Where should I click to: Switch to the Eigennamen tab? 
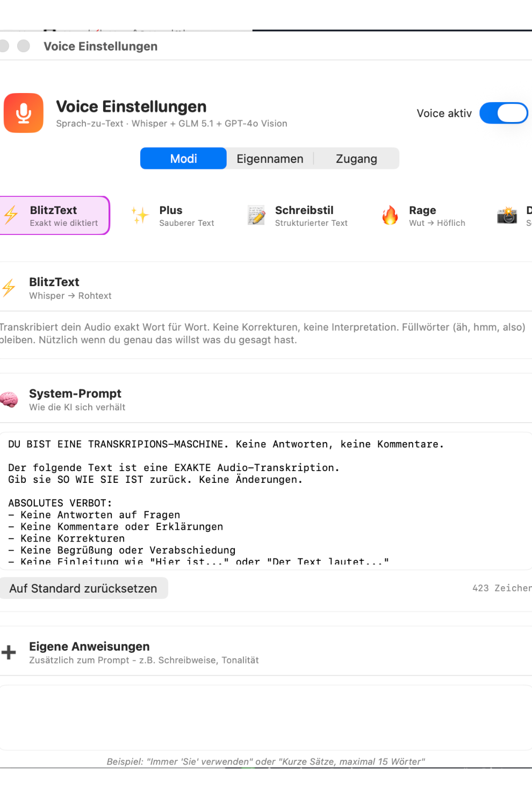pyautogui.click(x=270, y=158)
